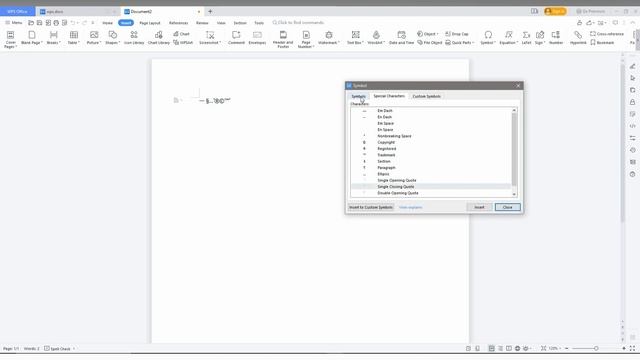Open the Table insert grid
The image size is (640, 360).
73,38
